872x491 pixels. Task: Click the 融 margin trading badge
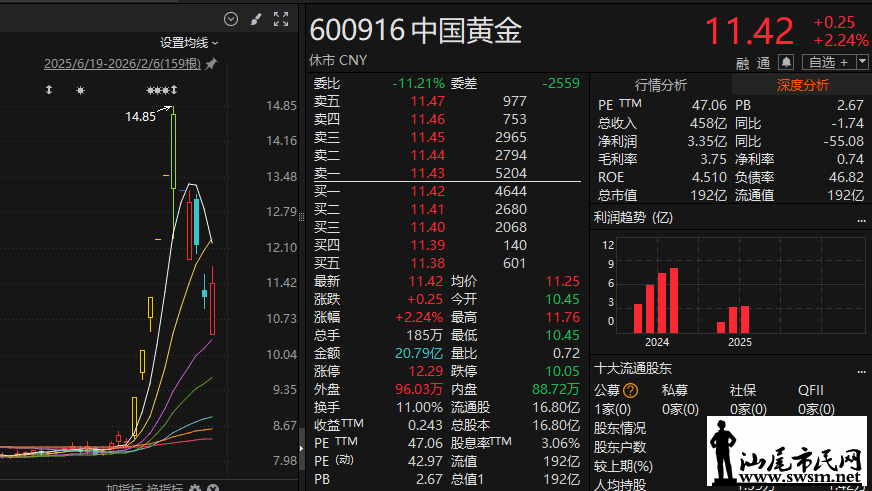742,62
